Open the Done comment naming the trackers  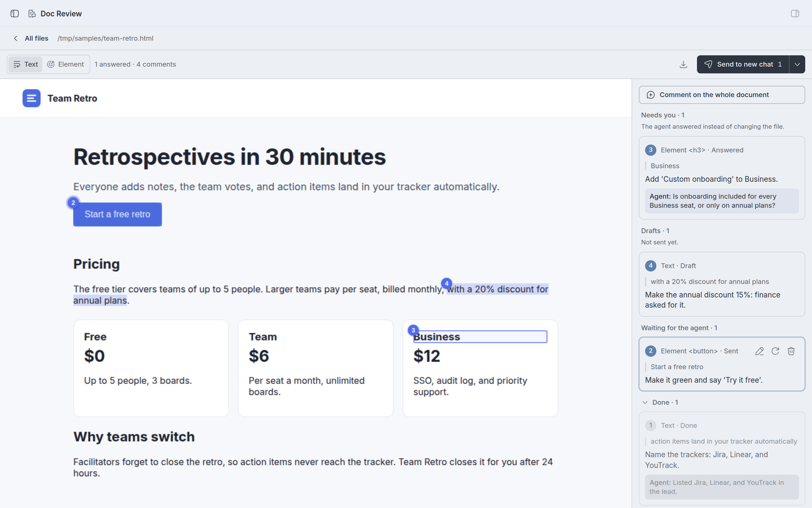click(722, 459)
